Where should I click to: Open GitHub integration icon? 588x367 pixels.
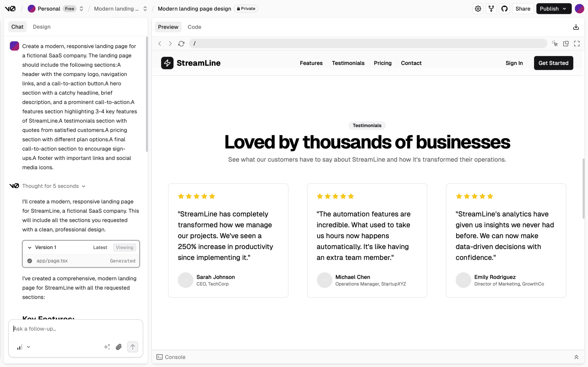click(504, 9)
